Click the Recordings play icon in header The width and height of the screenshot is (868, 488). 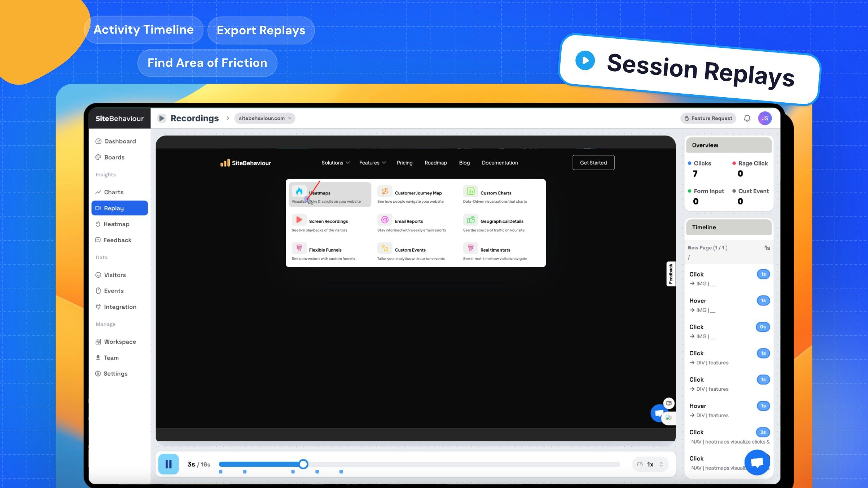click(162, 118)
